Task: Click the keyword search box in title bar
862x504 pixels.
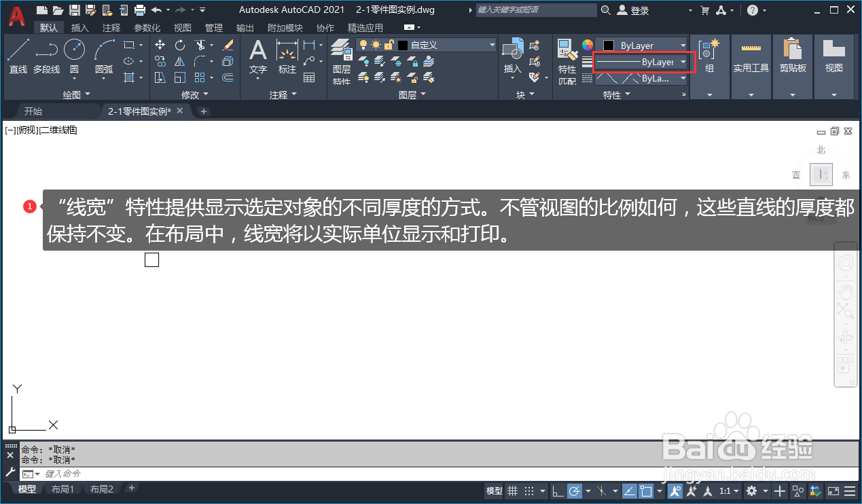Action: pyautogui.click(x=536, y=10)
